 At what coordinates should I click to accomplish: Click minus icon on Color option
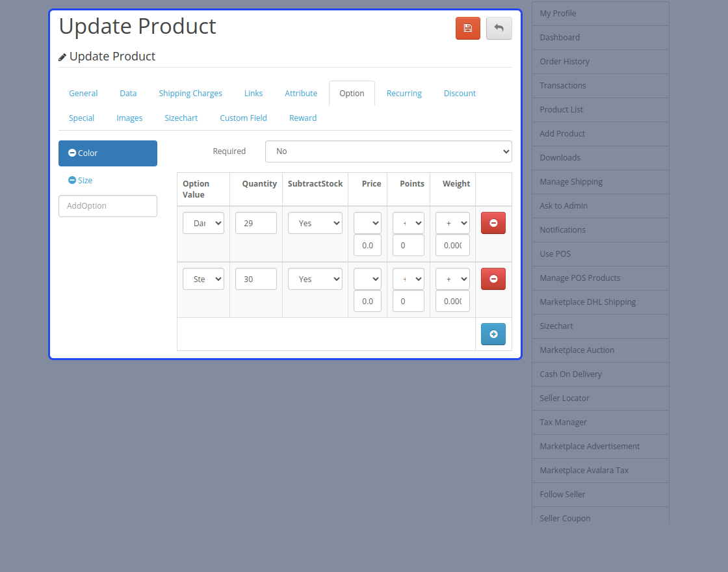click(72, 153)
